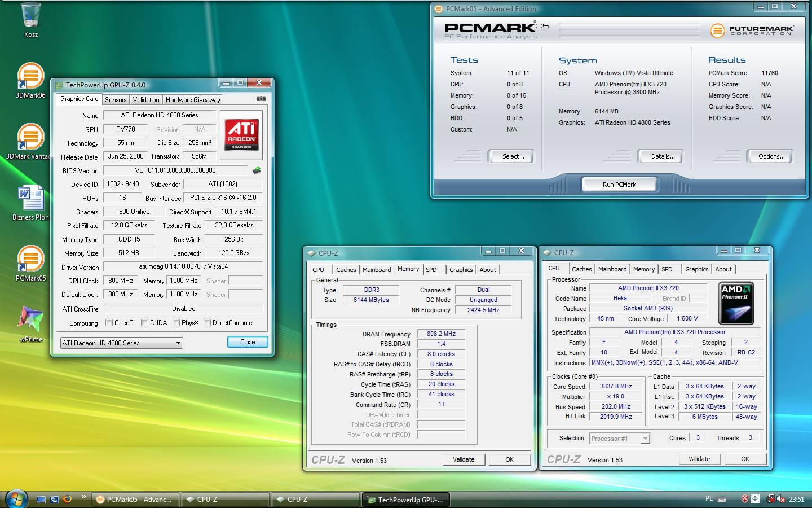Click the Switch between windows quick launch icon
This screenshot has width=812, height=508.
54,499
